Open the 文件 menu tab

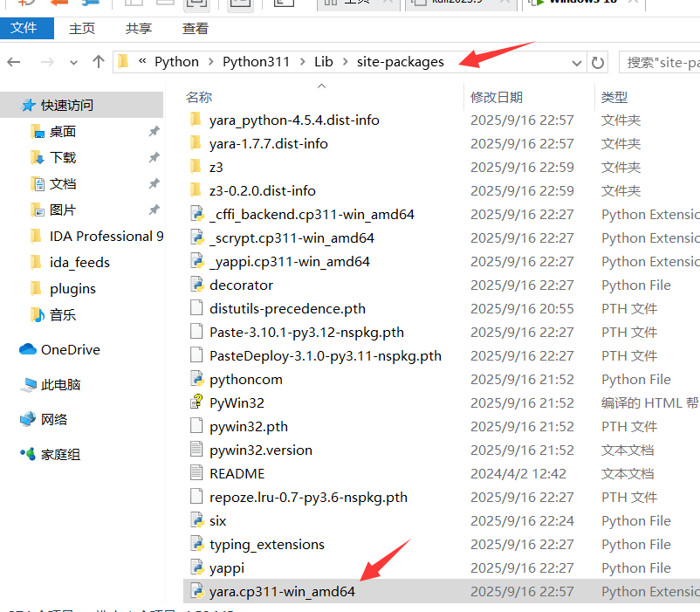[24, 28]
